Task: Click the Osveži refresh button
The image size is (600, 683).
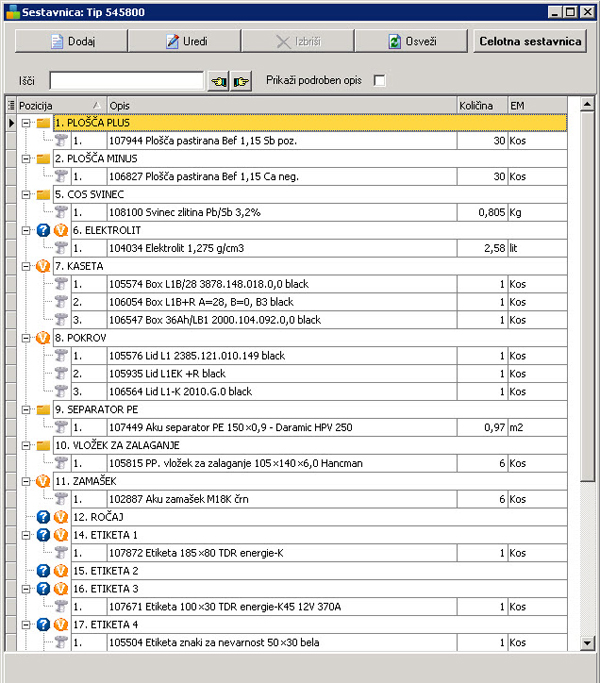Action: click(411, 41)
